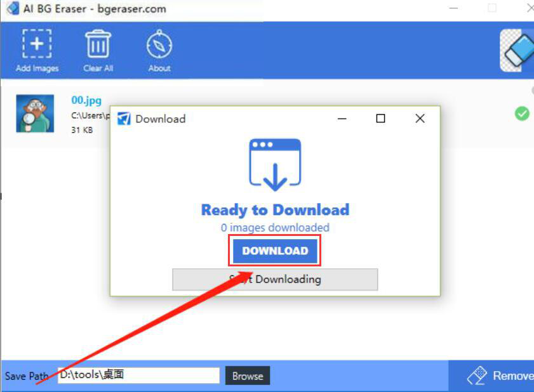Click the 00.jpg file name

(x=86, y=100)
